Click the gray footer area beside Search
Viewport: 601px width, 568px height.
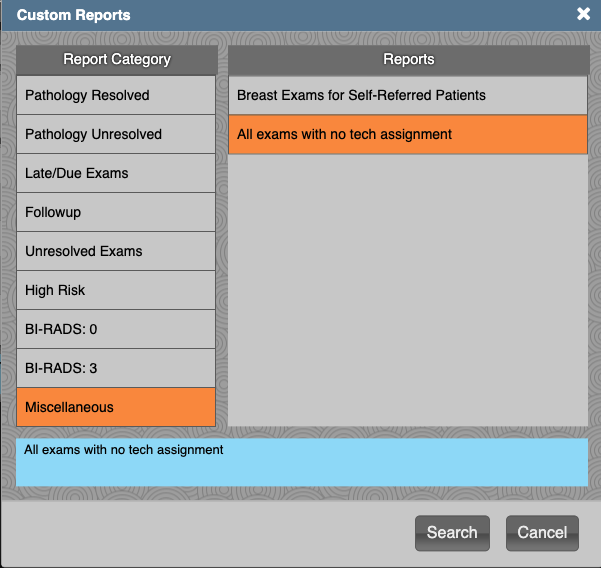coord(207,533)
